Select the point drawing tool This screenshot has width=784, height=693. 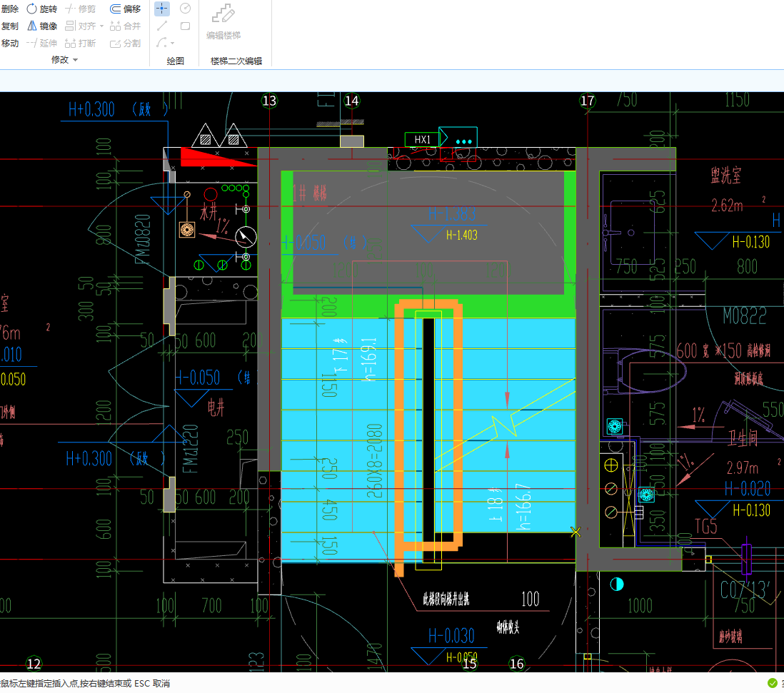point(162,9)
